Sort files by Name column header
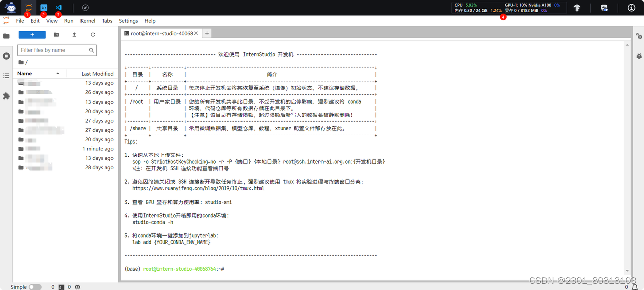Image resolution: width=644 pixels, height=290 pixels. click(x=39, y=73)
